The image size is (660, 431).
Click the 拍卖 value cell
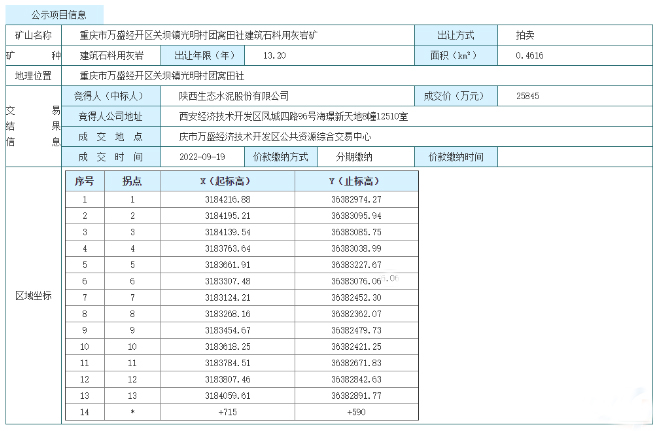point(510,33)
